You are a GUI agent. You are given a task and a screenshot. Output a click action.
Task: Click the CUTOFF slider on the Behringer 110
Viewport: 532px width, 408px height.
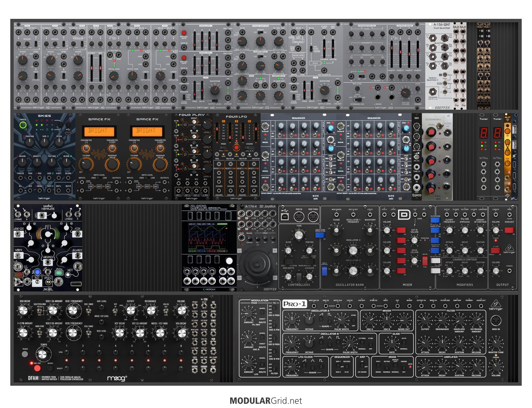tap(92, 69)
